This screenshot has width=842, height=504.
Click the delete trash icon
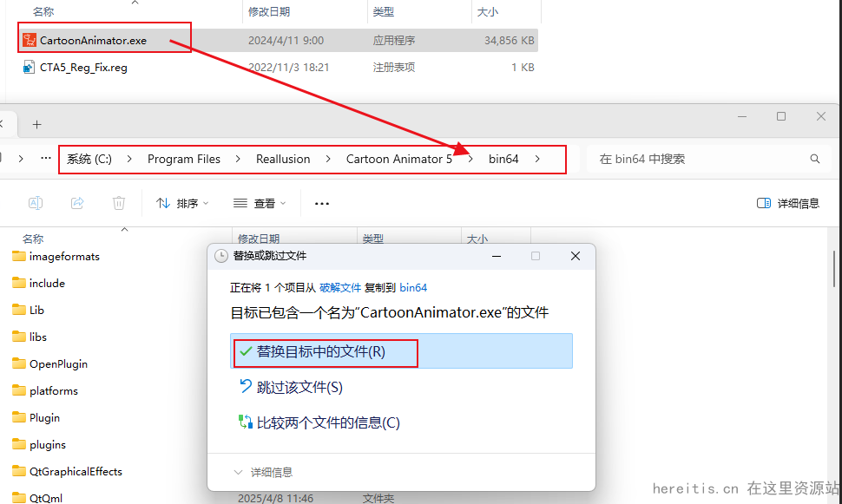(119, 204)
